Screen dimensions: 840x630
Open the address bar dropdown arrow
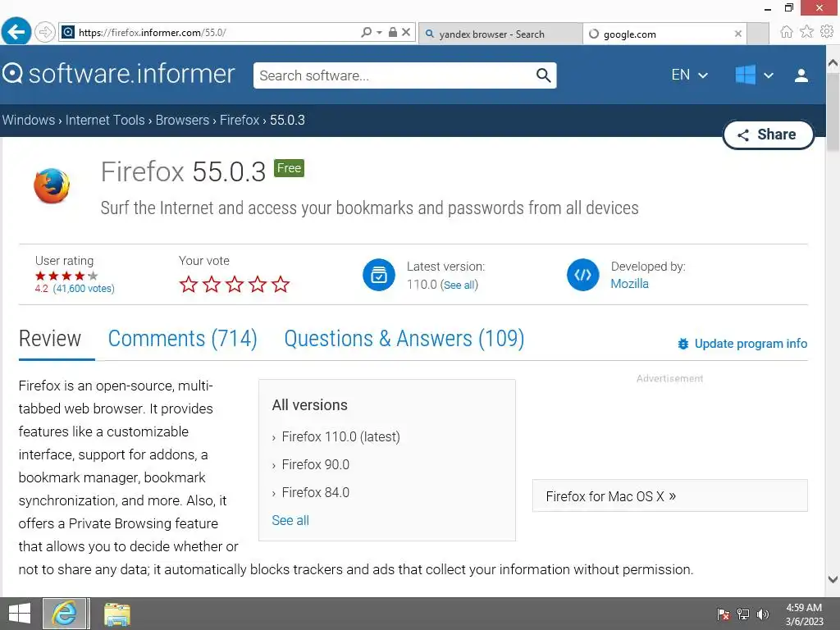click(379, 32)
